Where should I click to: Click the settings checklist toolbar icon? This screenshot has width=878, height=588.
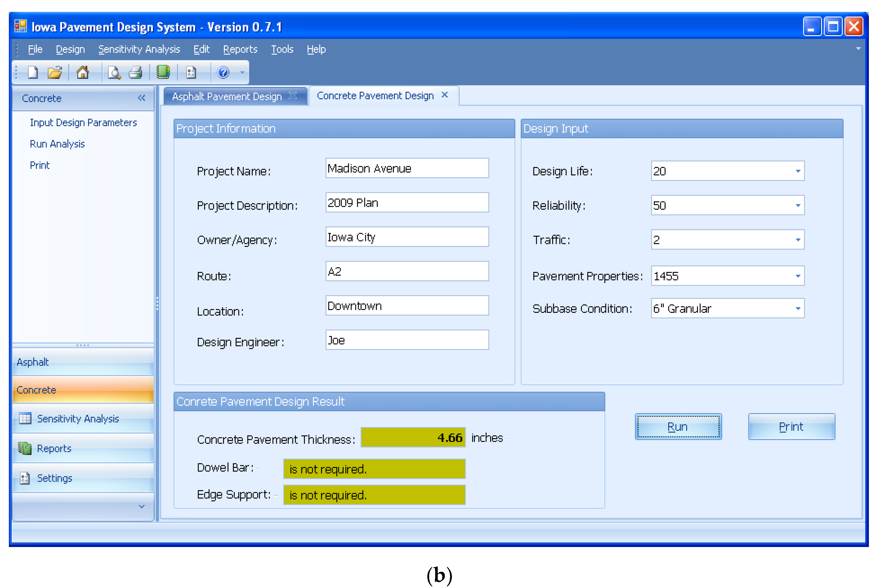pyautogui.click(x=191, y=72)
